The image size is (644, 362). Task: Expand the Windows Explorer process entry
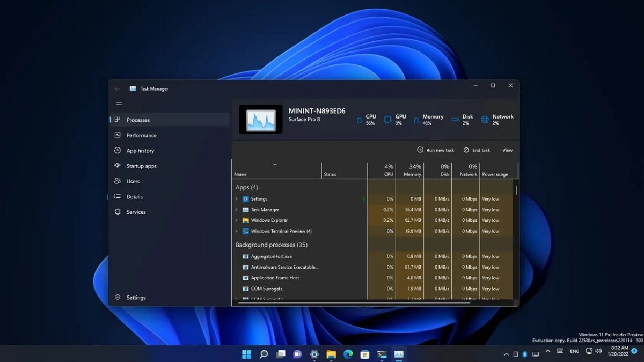click(x=237, y=220)
